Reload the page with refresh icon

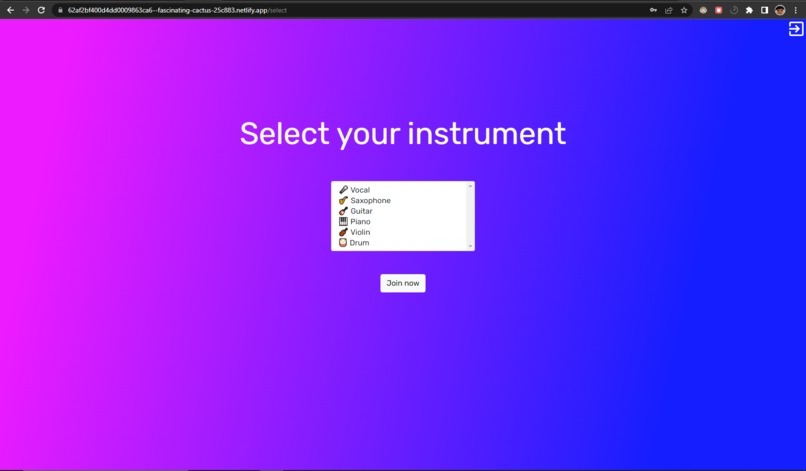(x=41, y=10)
